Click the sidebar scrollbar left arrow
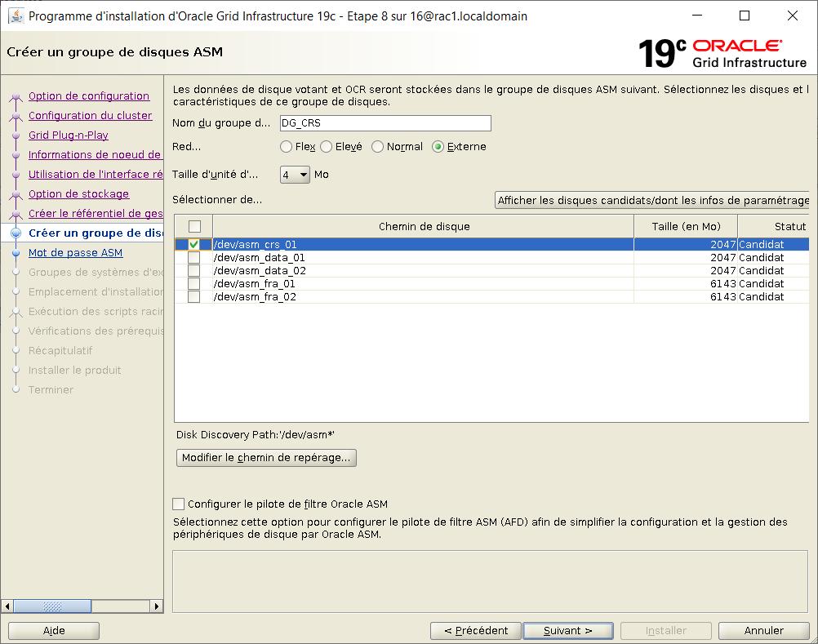818x644 pixels. [7, 606]
